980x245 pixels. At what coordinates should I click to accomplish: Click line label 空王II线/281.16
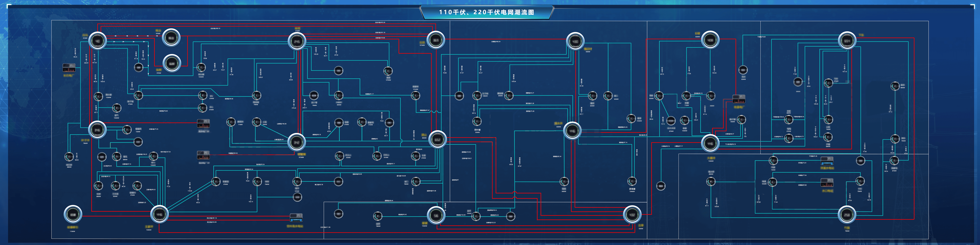(212, 218)
